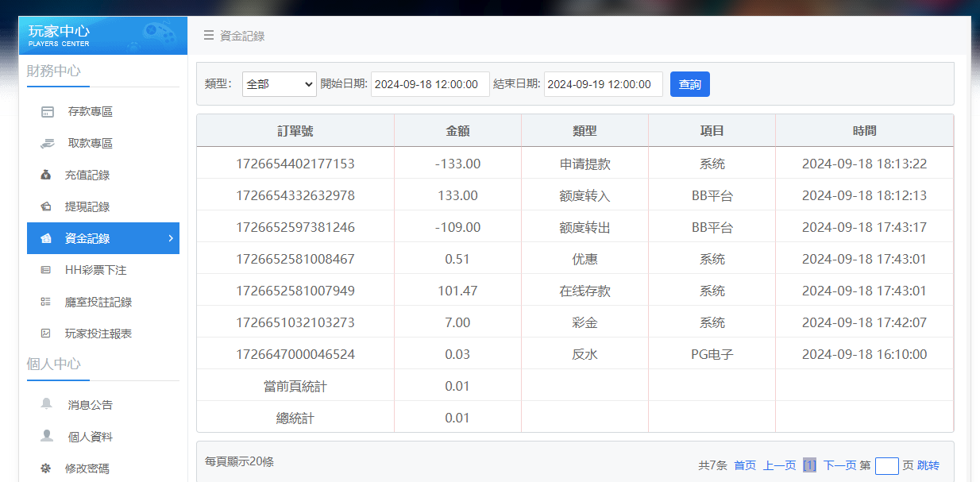Click the 取款專區 withdrawal icon
This screenshot has height=482, width=980.
pos(49,143)
